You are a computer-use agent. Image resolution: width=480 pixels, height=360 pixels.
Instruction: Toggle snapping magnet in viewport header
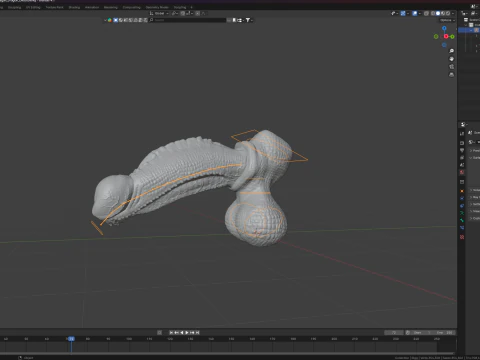pyautogui.click(x=183, y=13)
